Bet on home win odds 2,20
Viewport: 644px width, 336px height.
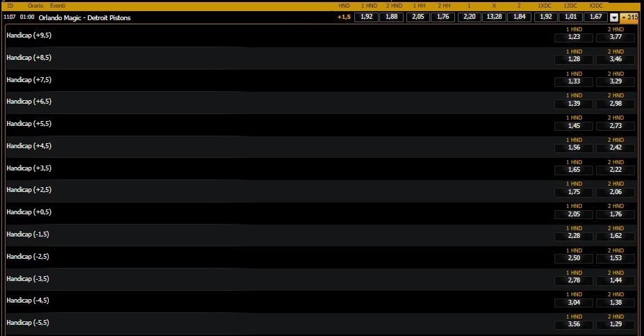click(470, 17)
